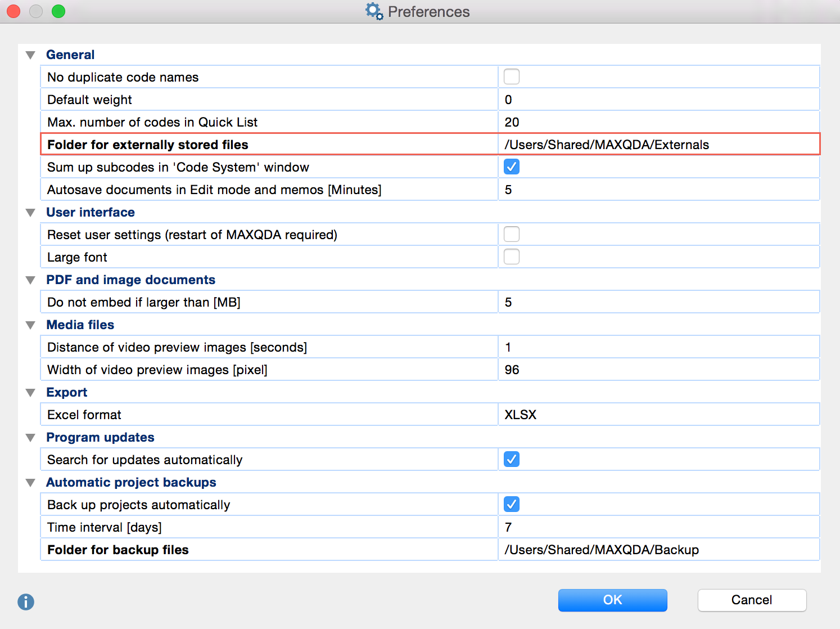
Task: Collapse the General section
Action: pos(30,55)
